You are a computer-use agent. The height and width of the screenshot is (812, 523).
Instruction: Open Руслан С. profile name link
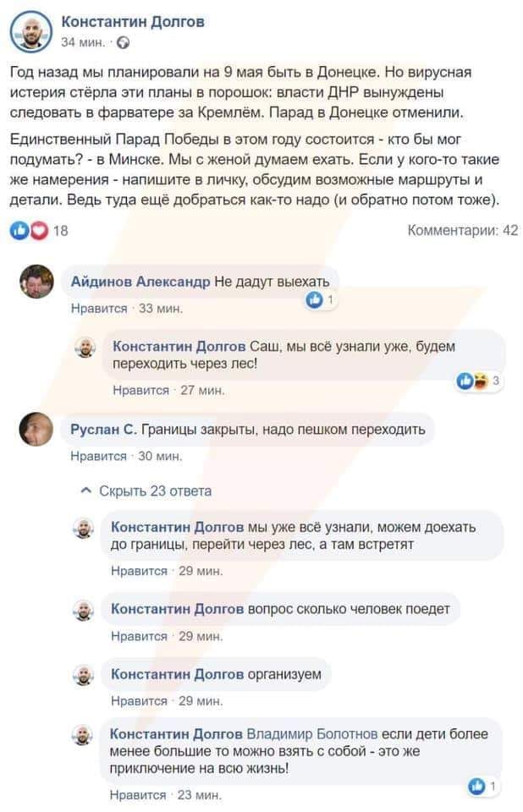tap(103, 430)
